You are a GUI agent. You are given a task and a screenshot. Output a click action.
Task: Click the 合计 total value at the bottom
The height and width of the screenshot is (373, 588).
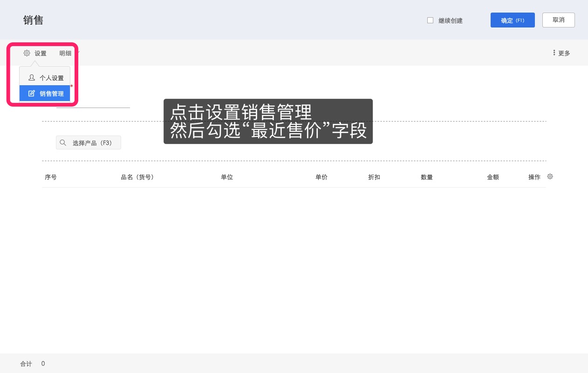43,364
